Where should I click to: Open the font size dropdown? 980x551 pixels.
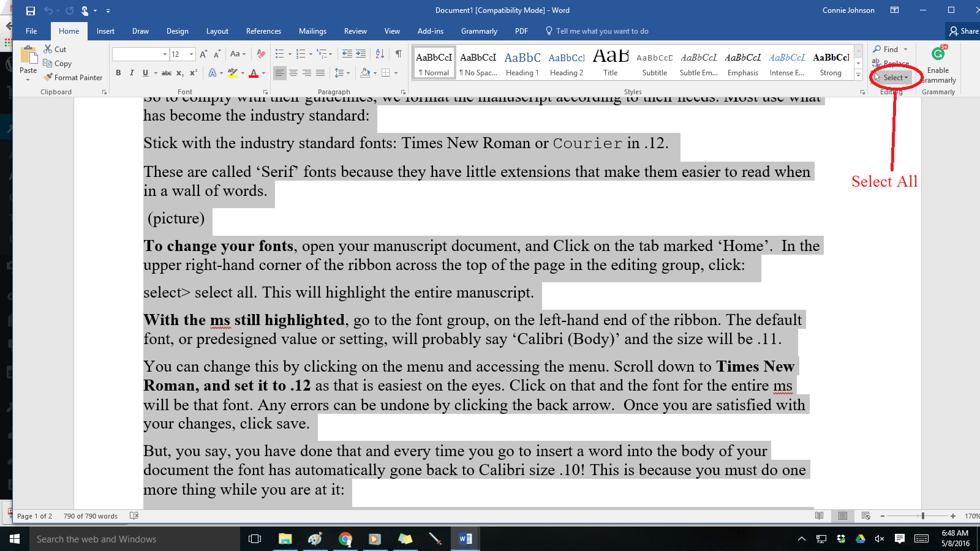(x=191, y=54)
